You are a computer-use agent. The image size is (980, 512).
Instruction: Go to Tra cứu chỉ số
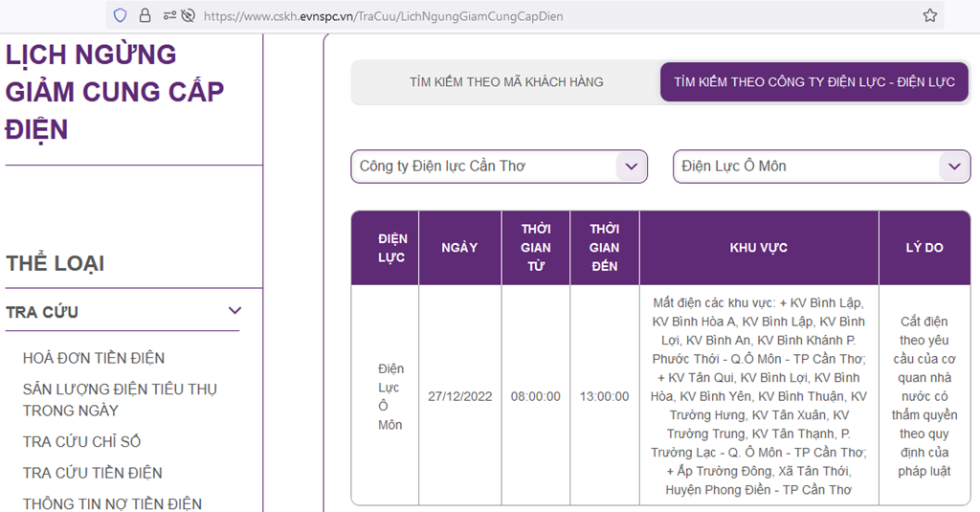[81, 441]
